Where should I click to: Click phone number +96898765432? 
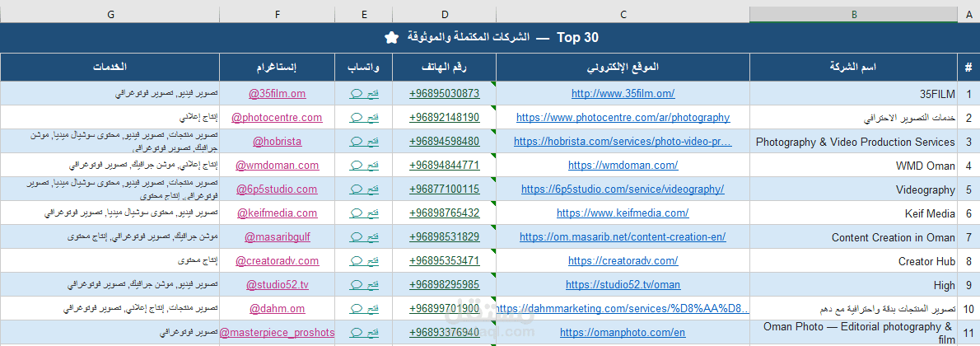445,213
